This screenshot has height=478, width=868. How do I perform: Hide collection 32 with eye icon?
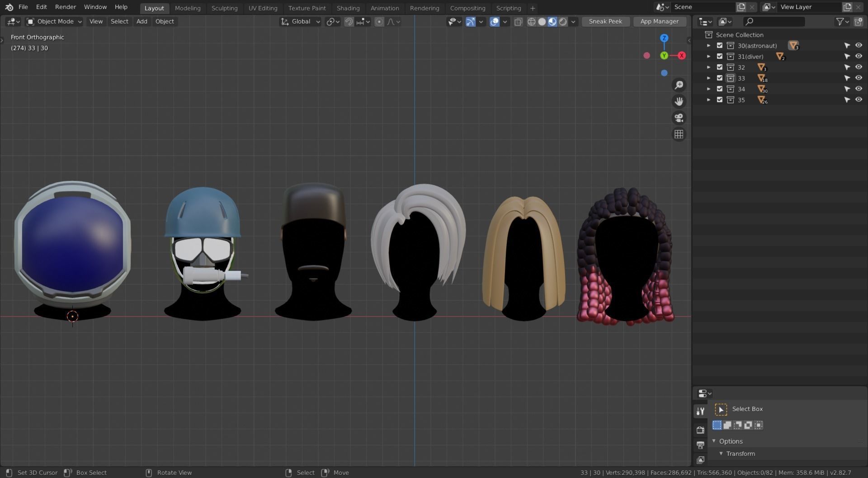859,67
